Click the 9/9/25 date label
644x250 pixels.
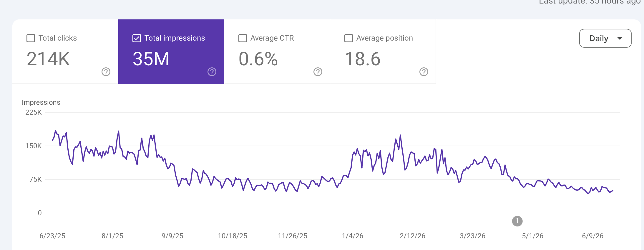click(x=172, y=236)
